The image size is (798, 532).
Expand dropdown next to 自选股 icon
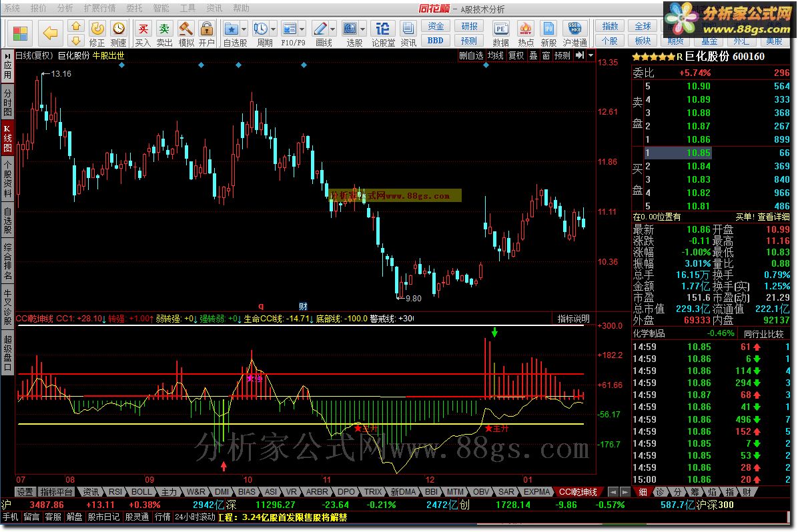click(x=244, y=29)
